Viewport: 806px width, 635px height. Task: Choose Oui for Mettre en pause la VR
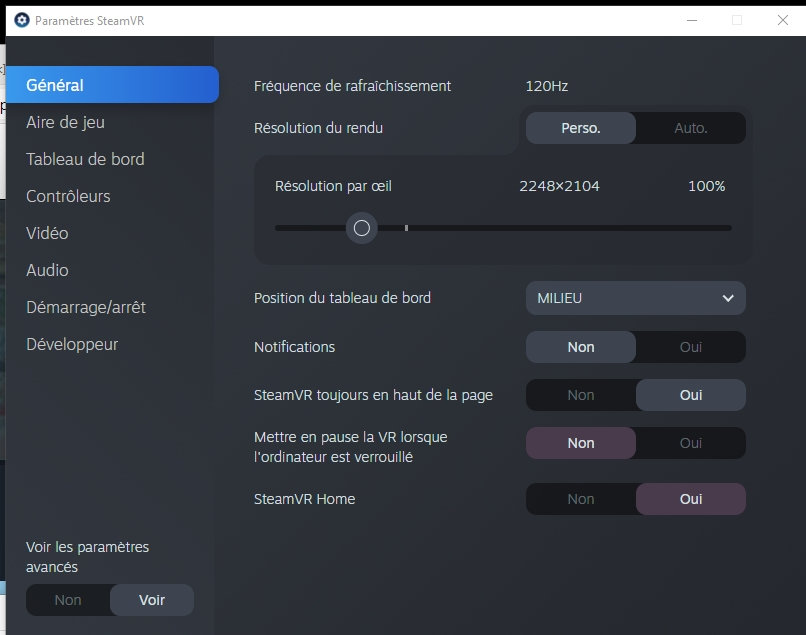click(x=691, y=443)
